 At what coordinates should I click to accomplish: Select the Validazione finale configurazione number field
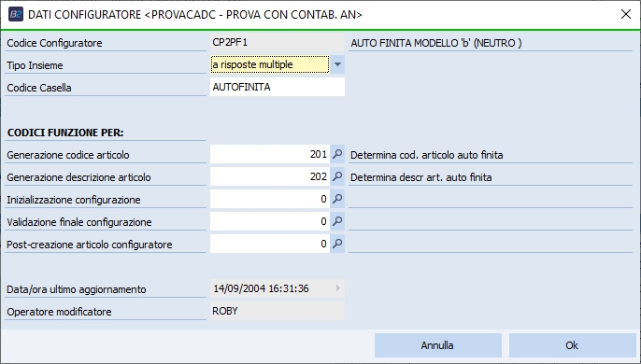click(270, 221)
